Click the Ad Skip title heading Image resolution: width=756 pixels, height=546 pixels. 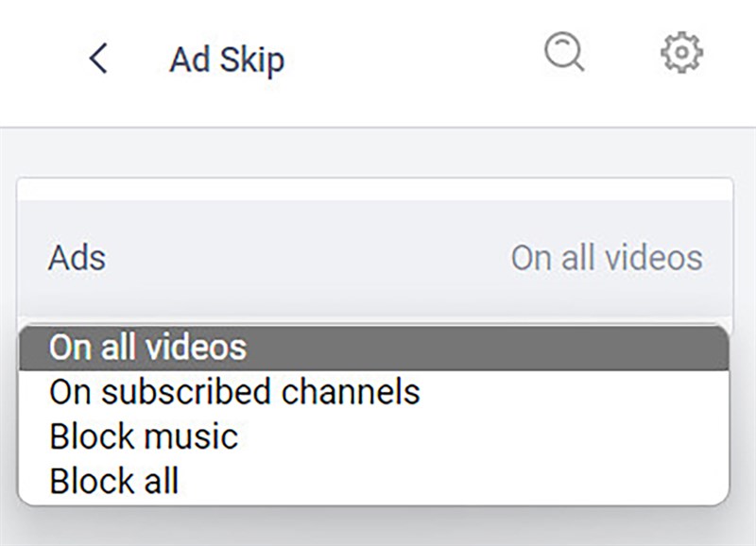click(227, 58)
